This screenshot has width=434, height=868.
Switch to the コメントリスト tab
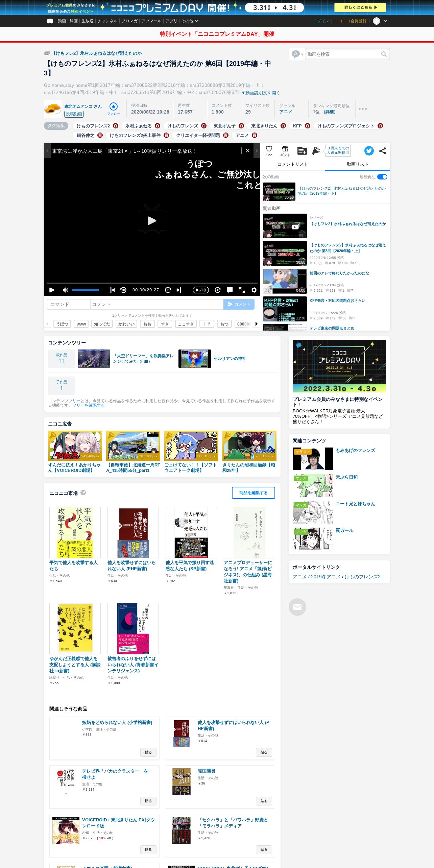click(293, 164)
